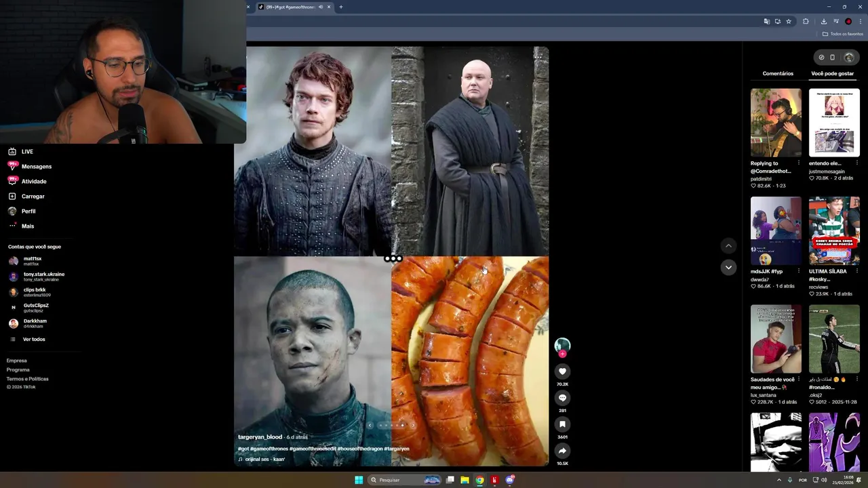Viewport: 868px width, 488px height.
Task: Open the Chrome extensions puzzle icon
Action: pos(806,21)
